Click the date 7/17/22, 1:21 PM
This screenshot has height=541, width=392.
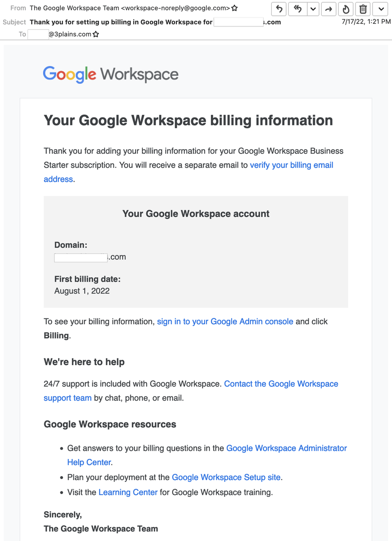(x=366, y=21)
